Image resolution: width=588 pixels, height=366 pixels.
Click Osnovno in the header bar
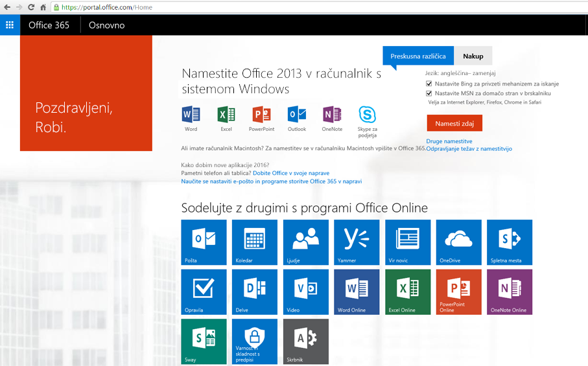(x=106, y=25)
